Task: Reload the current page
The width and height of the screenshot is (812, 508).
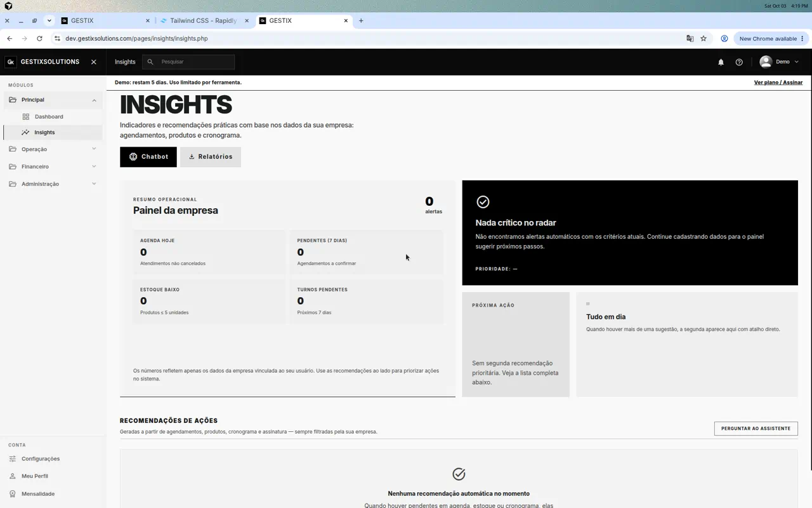Action: tap(39, 39)
